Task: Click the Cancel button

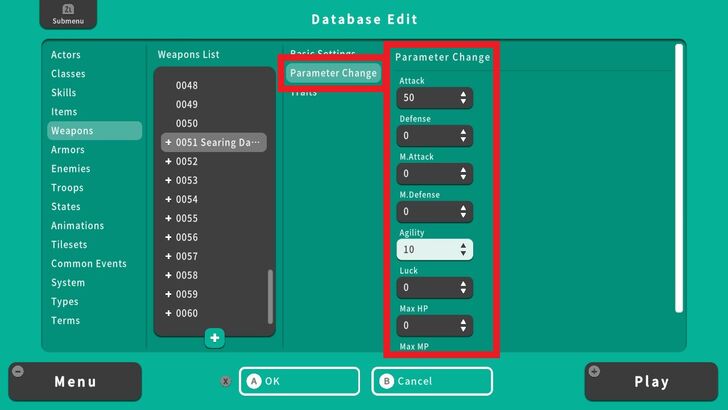Action: pyautogui.click(x=432, y=381)
